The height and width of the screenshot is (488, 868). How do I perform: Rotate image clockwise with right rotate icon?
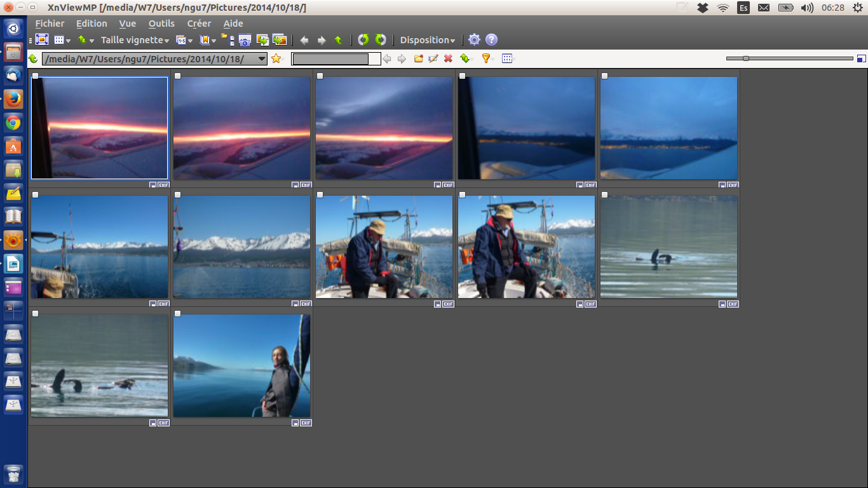381,40
